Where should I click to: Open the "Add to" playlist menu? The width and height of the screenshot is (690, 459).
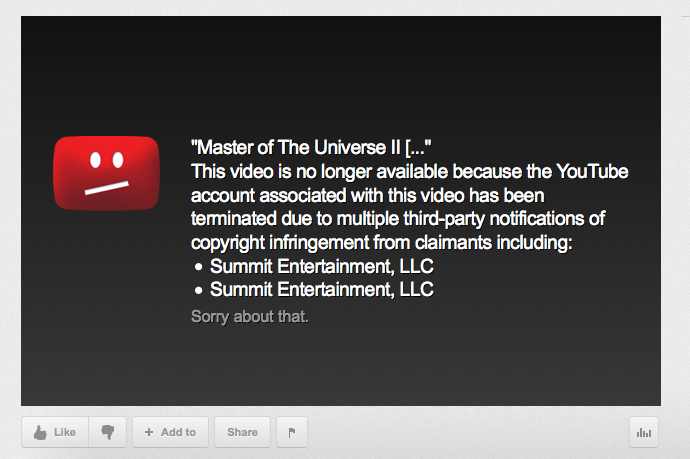click(171, 432)
